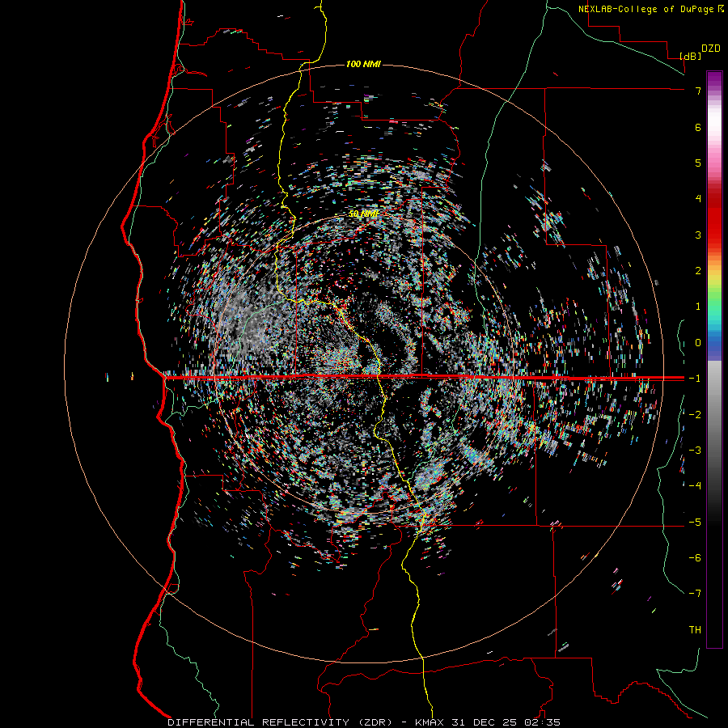This screenshot has height=728, width=728.
Task: Select the -7 value on the dB scale
Action: click(695, 594)
